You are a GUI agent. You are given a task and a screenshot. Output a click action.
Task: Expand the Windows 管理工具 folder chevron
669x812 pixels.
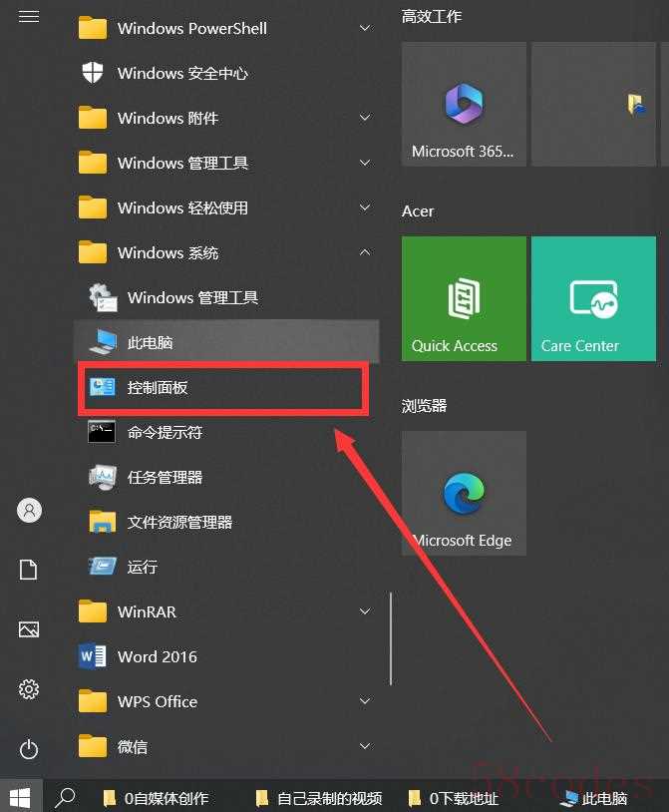pyautogui.click(x=365, y=163)
